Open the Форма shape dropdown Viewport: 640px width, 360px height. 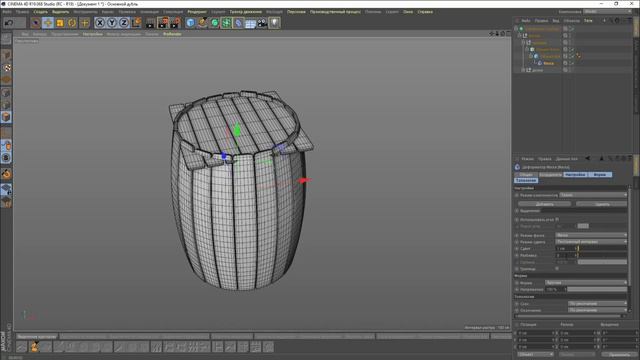[586, 282]
